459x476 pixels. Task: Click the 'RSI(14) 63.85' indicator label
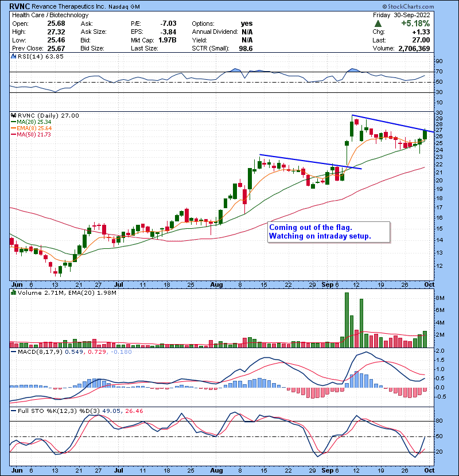tap(41, 56)
